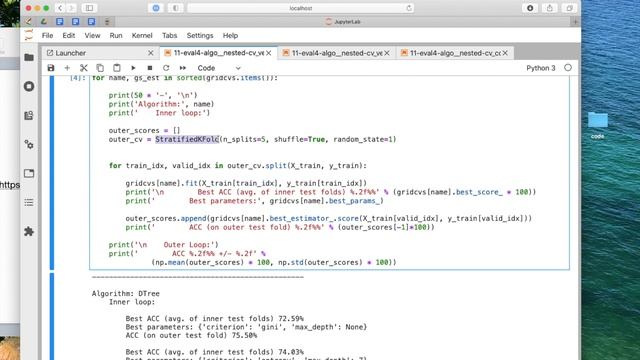Viewport: 640px width, 360px height.
Task: Open the Property Inspector gears icon
Action: pos(29,144)
